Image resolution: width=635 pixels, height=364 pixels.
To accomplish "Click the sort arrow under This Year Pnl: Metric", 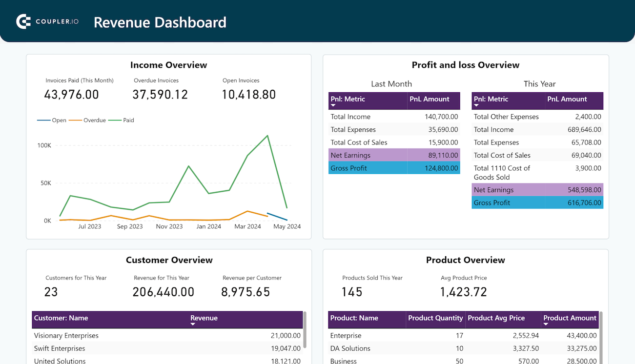I will (x=477, y=105).
